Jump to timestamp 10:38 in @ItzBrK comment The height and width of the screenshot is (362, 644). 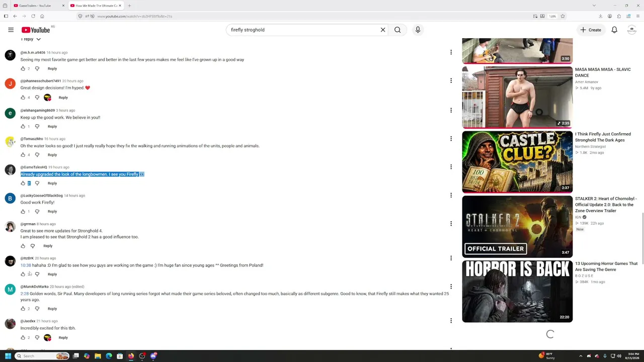point(26,265)
